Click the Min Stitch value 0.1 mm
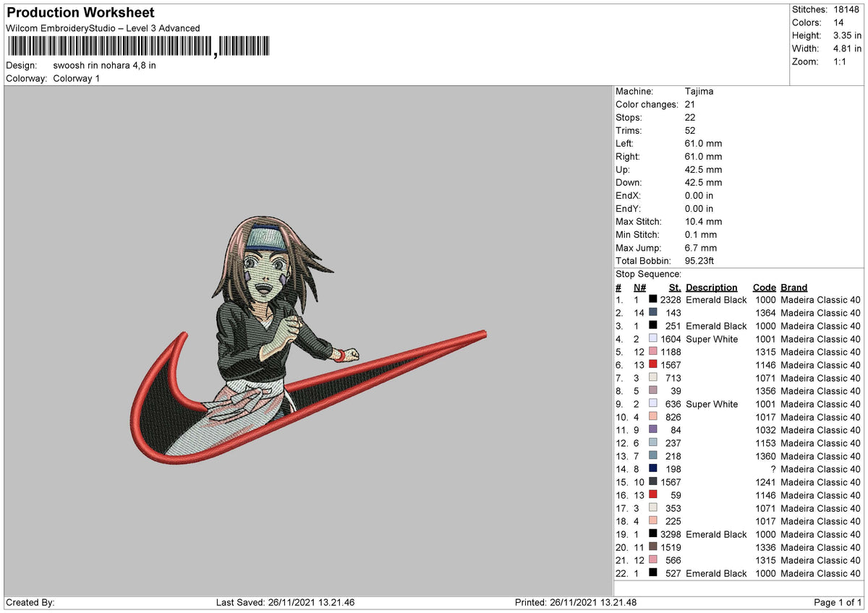The width and height of the screenshot is (868, 613). [701, 234]
